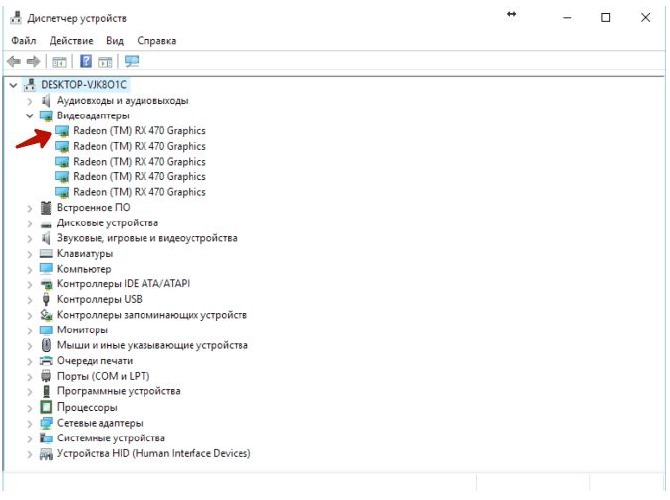Expand the Контроллеры USB category
This screenshot has height=500, width=670.
(x=29, y=300)
